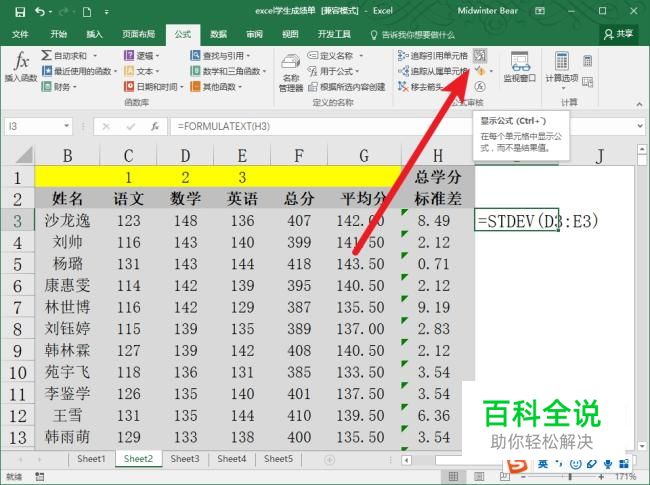650x485 pixels.
Task: Open the 自动求和 AutoSum function
Action: [64, 56]
